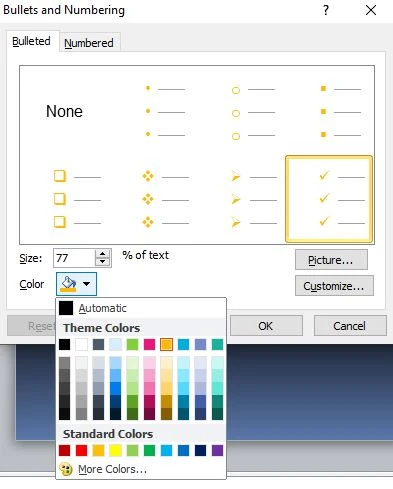Select the checkmark bullet style
The width and height of the screenshot is (393, 489).
pos(329,199)
